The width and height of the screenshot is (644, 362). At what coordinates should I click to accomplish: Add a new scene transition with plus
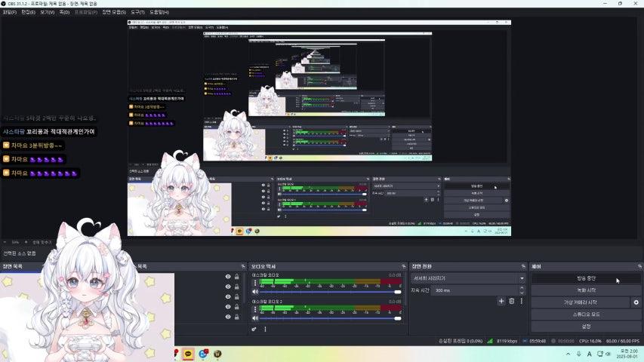501,301
